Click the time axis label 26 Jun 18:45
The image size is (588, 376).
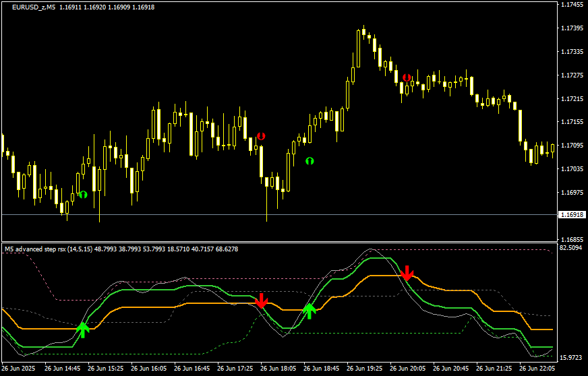322,369
